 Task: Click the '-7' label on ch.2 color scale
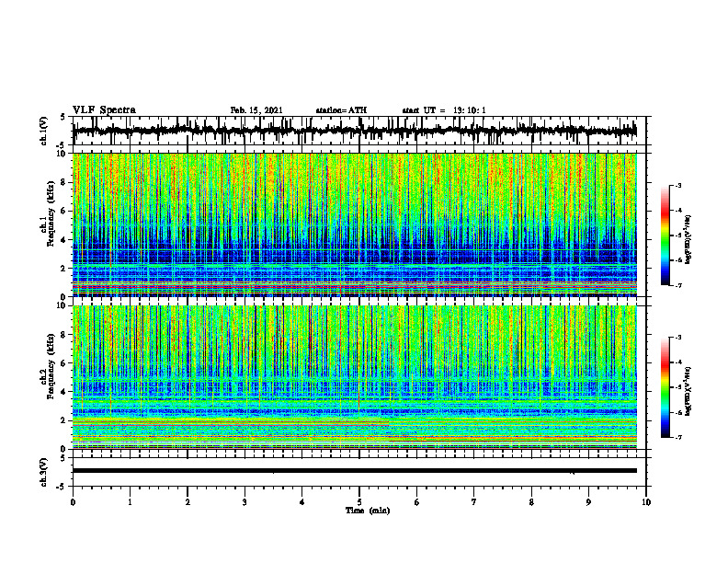[678, 438]
